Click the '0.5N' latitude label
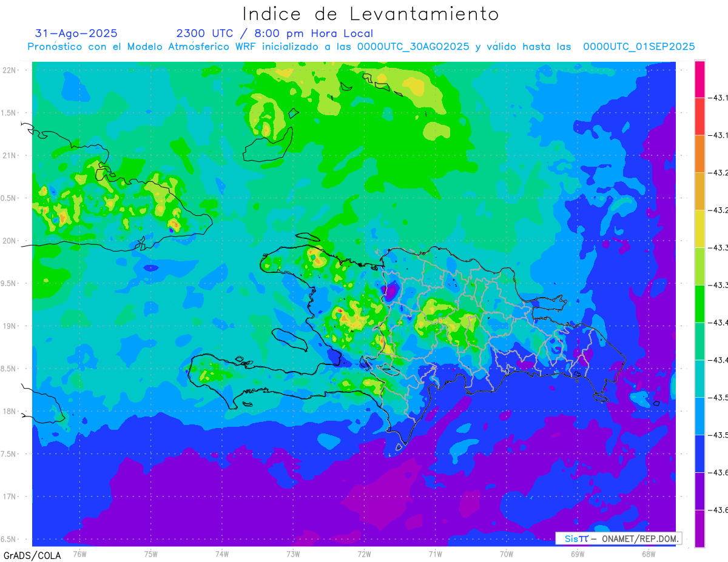The image size is (728, 562). (9, 198)
